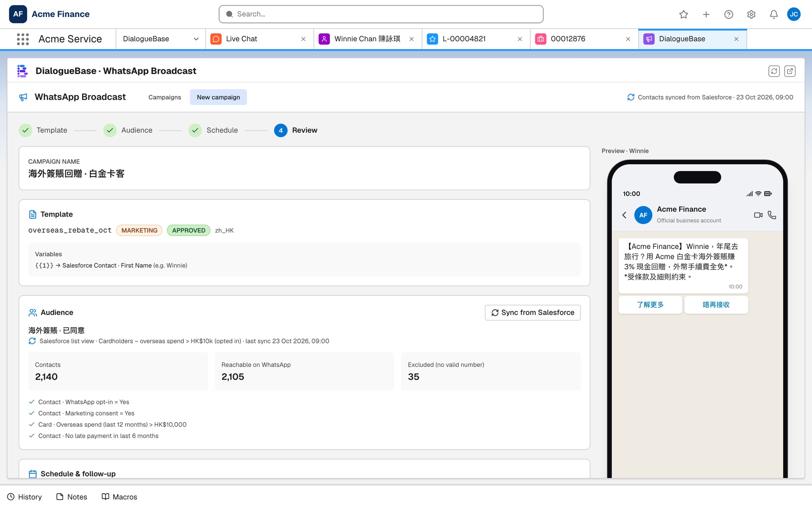Click the back arrow in phone preview
The image size is (812, 508).
tap(624, 215)
